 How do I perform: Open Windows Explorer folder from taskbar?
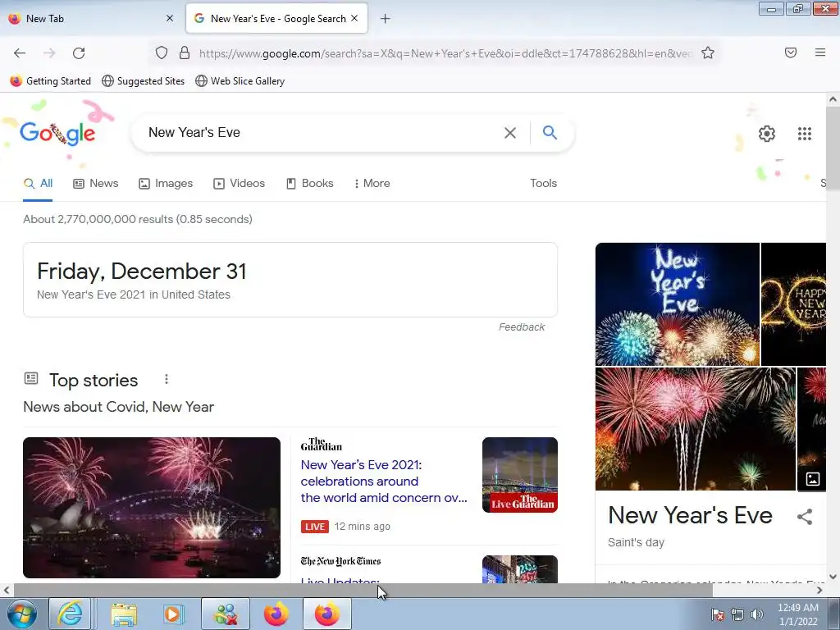(124, 614)
